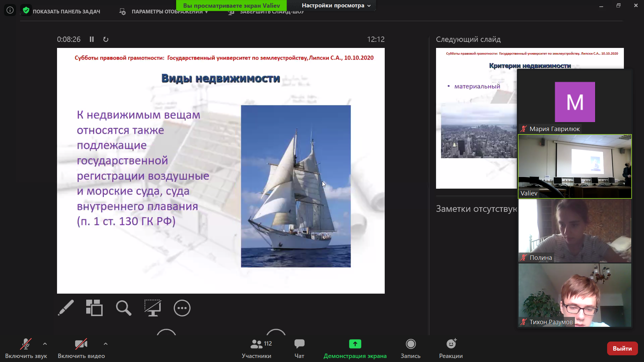The width and height of the screenshot is (644, 362).
Task: Select Тихон Разумов video tile
Action: coord(575,295)
